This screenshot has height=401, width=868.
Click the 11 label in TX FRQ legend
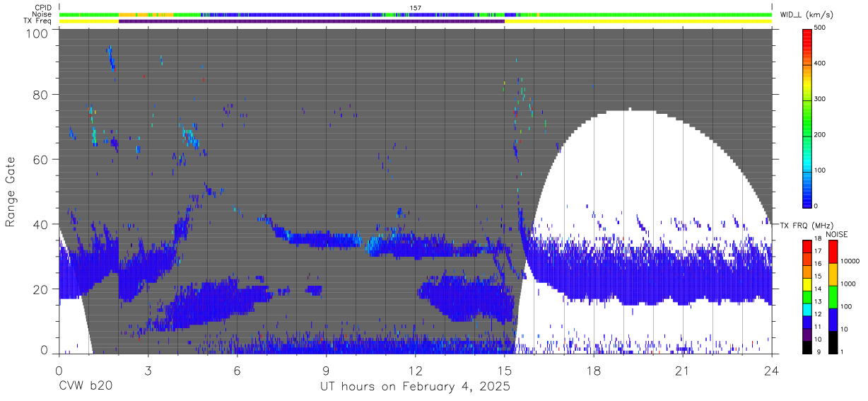pos(817,327)
